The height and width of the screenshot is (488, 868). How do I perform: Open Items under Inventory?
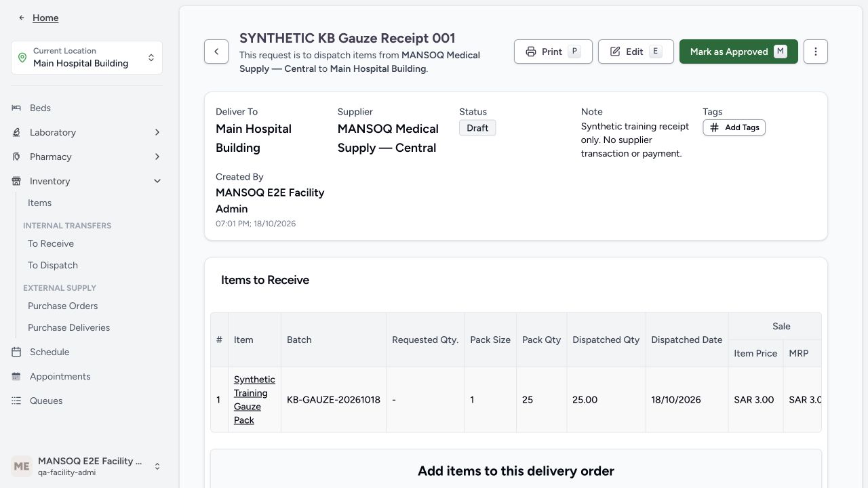pyautogui.click(x=39, y=203)
